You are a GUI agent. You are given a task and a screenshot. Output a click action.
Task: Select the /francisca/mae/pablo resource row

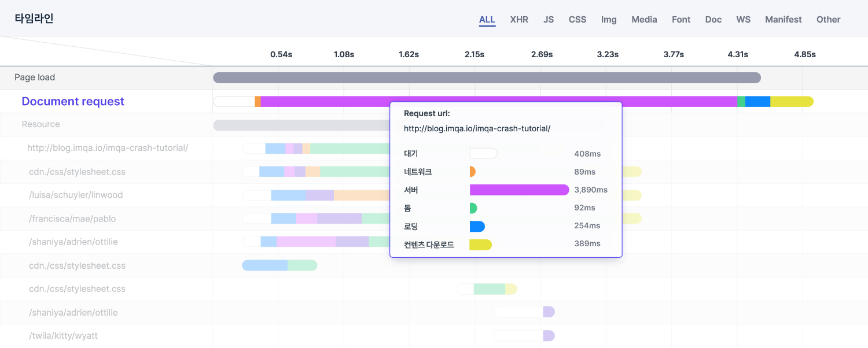pyautogui.click(x=72, y=219)
